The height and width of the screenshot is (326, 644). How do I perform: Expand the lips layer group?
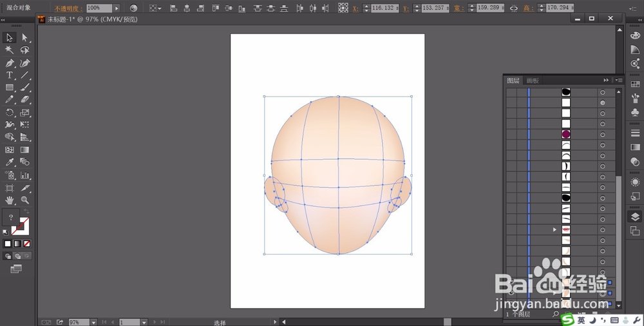pyautogui.click(x=554, y=229)
